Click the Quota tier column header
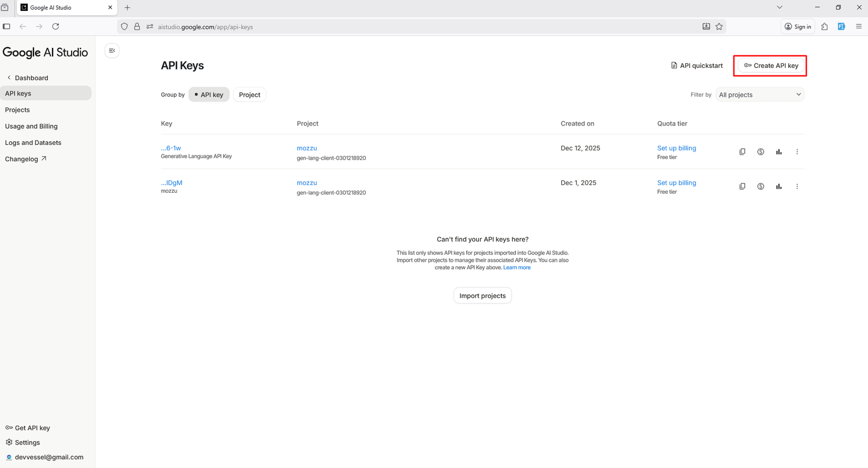Viewport: 868px width, 468px height. 672,123
